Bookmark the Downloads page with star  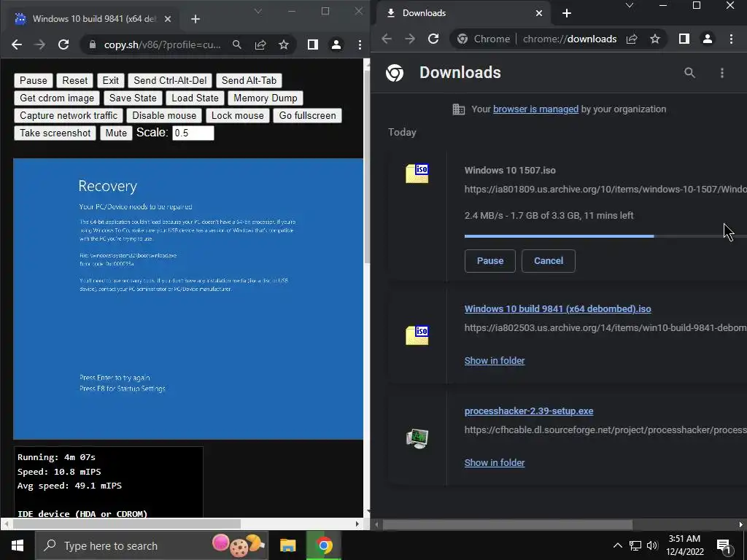pos(655,39)
